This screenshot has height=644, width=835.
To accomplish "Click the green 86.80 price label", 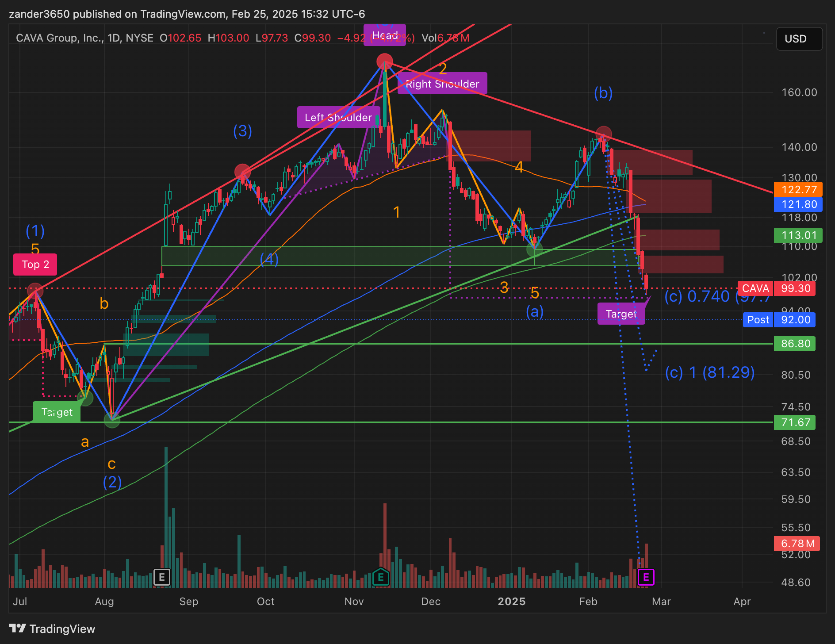I will click(795, 344).
